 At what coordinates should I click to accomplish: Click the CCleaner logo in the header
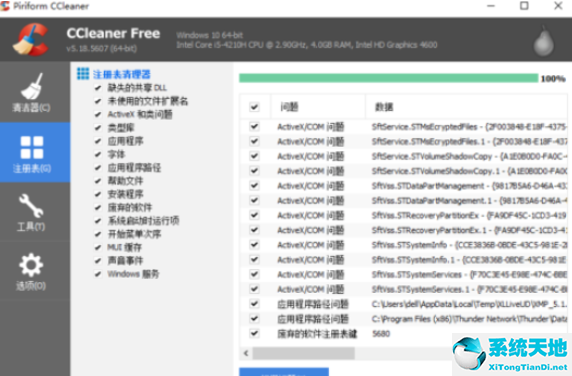(x=30, y=39)
